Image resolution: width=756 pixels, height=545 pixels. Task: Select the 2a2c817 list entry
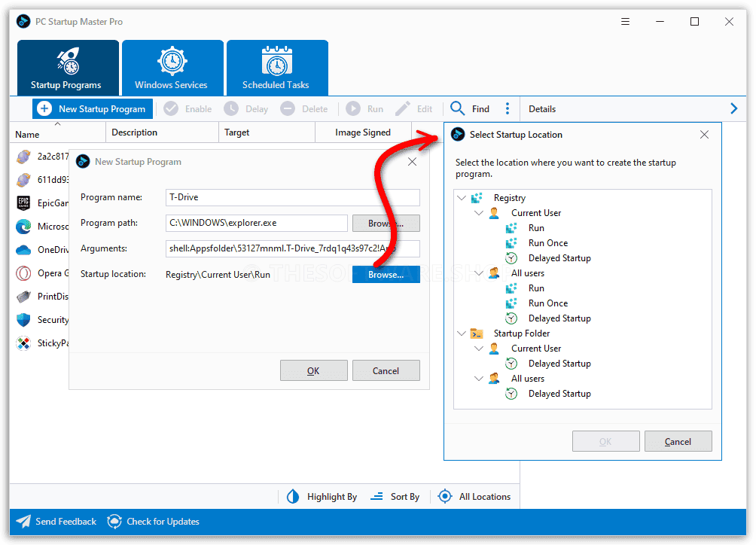coord(42,157)
